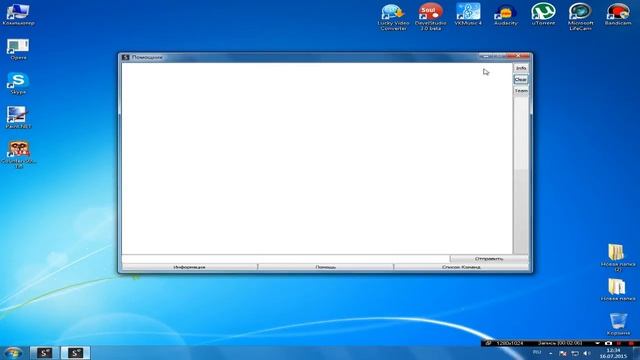Click the Отправить send button
Image resolution: width=640 pixels, height=360 pixels.
489,259
